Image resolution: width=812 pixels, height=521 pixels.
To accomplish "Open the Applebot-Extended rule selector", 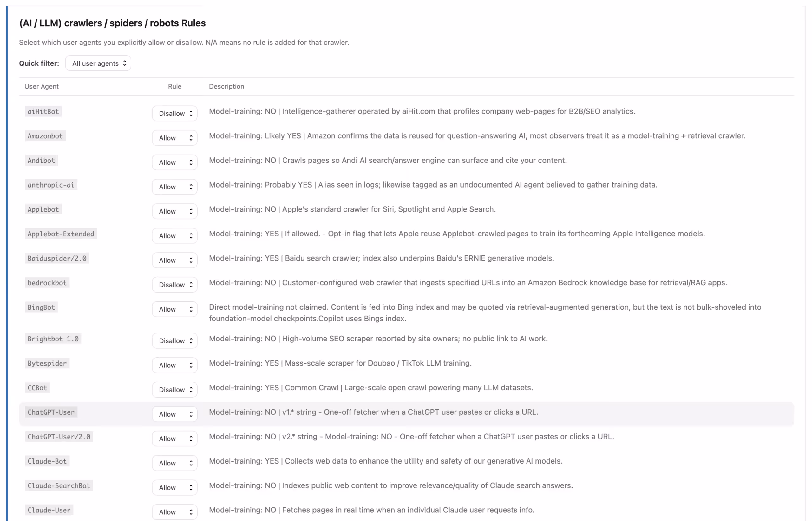I will coord(174,236).
